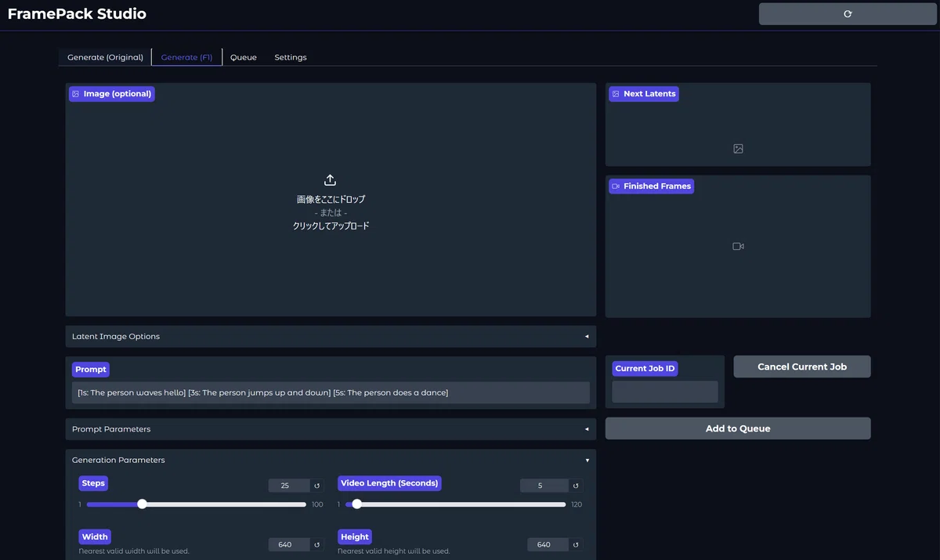The width and height of the screenshot is (940, 560).
Task: Reset the Height value with its reset icon
Action: tap(576, 544)
